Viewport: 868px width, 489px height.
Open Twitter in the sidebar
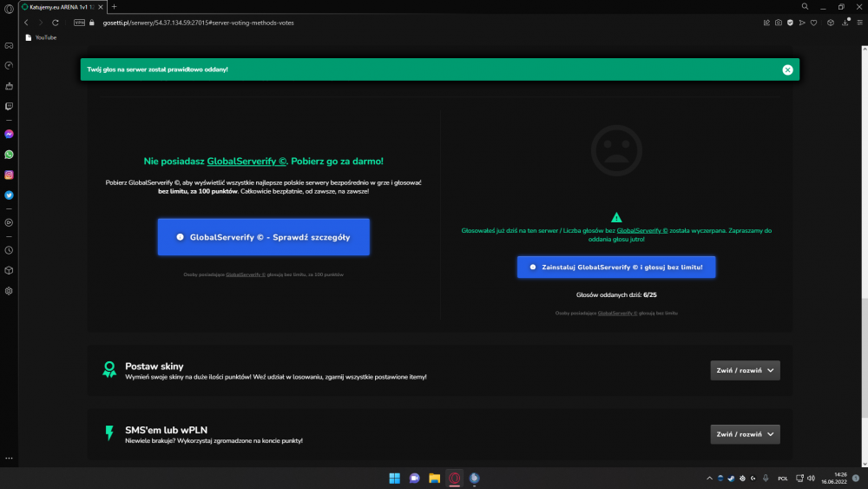[x=9, y=195]
